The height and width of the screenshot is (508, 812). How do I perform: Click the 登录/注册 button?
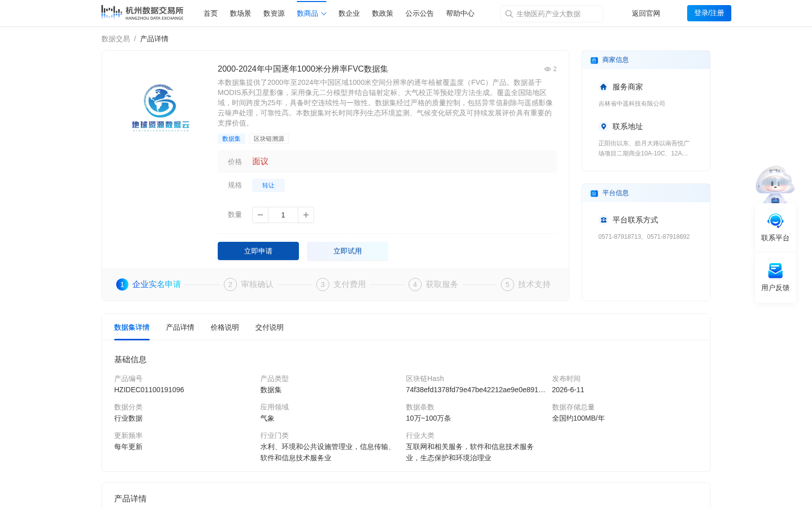pyautogui.click(x=709, y=13)
